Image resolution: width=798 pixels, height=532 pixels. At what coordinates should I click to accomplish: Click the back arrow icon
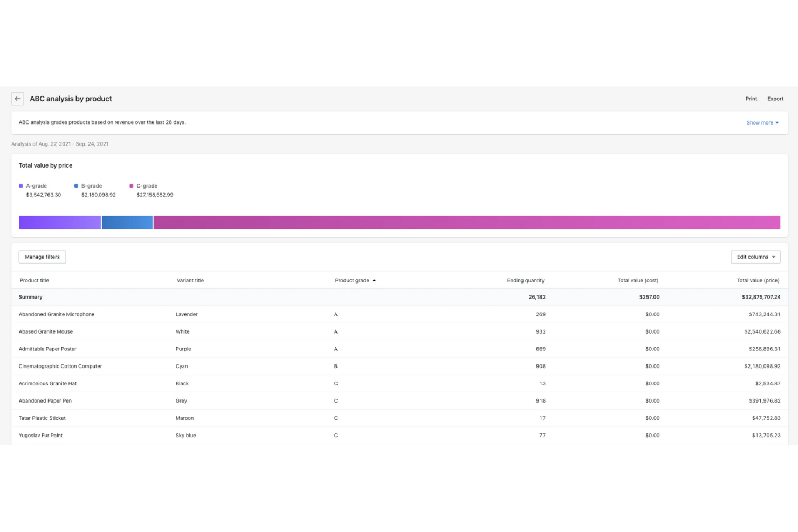tap(18, 99)
